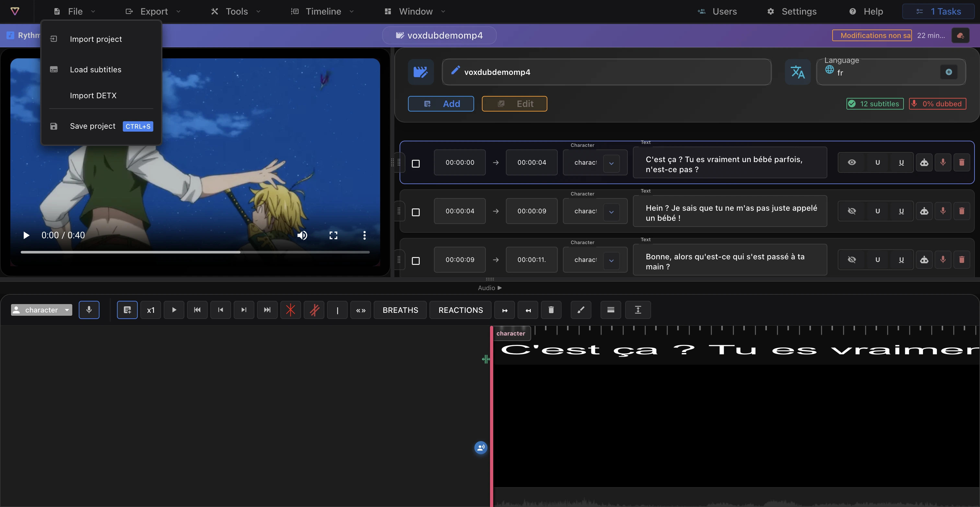Image resolution: width=980 pixels, height=507 pixels.
Task: Open Settings
Action: (x=792, y=11)
